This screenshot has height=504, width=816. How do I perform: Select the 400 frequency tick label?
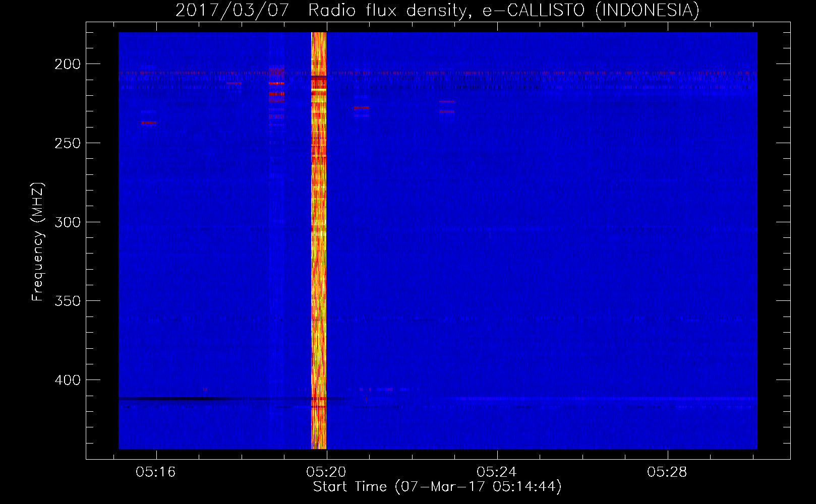[68, 380]
